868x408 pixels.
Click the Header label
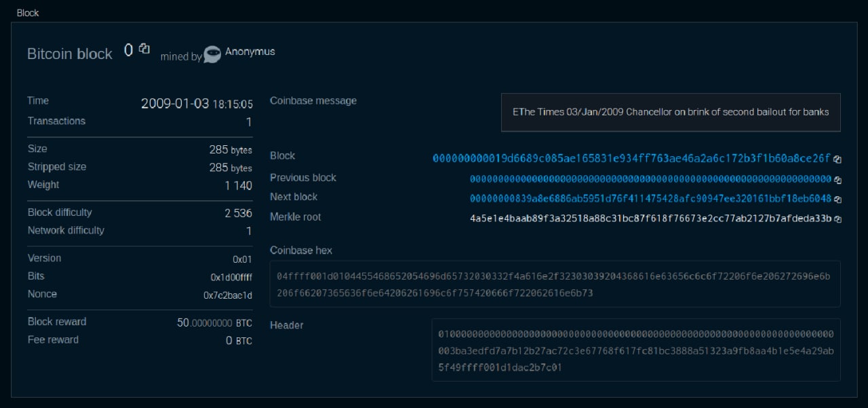(x=287, y=325)
